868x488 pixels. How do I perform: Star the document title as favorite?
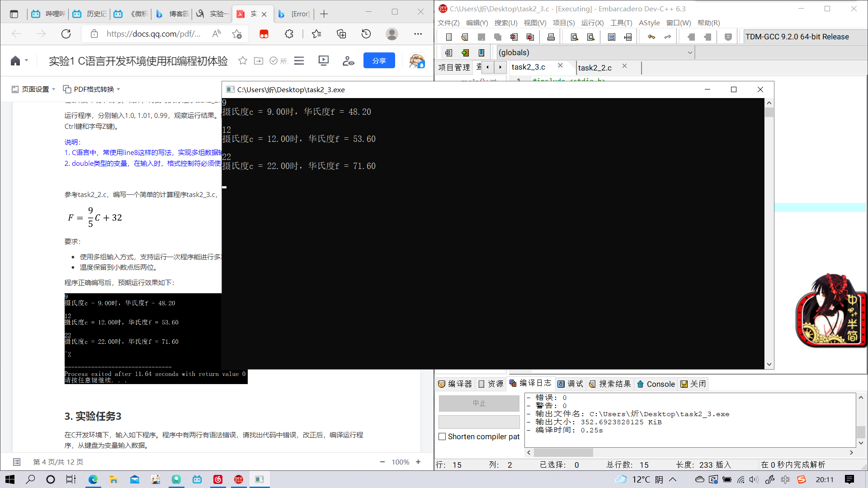tap(243, 61)
